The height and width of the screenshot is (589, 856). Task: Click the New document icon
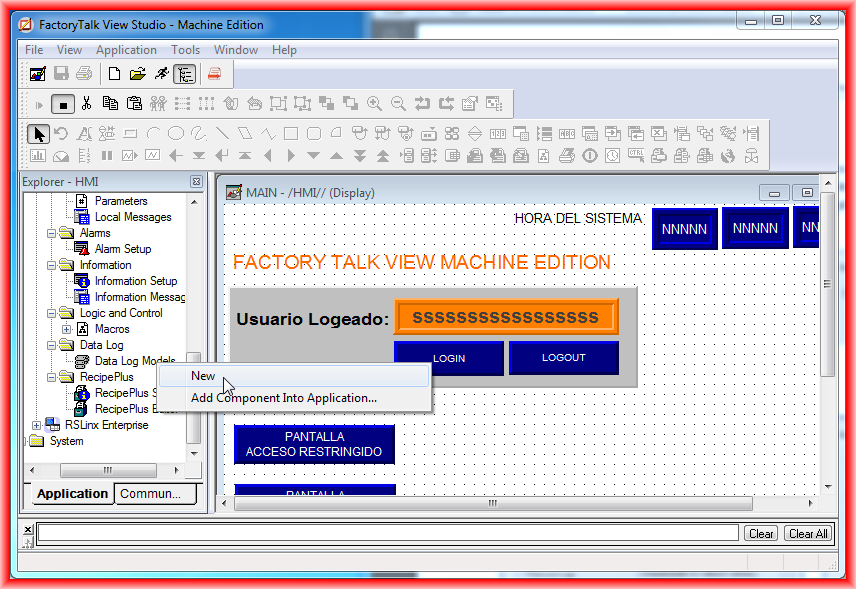(x=115, y=74)
